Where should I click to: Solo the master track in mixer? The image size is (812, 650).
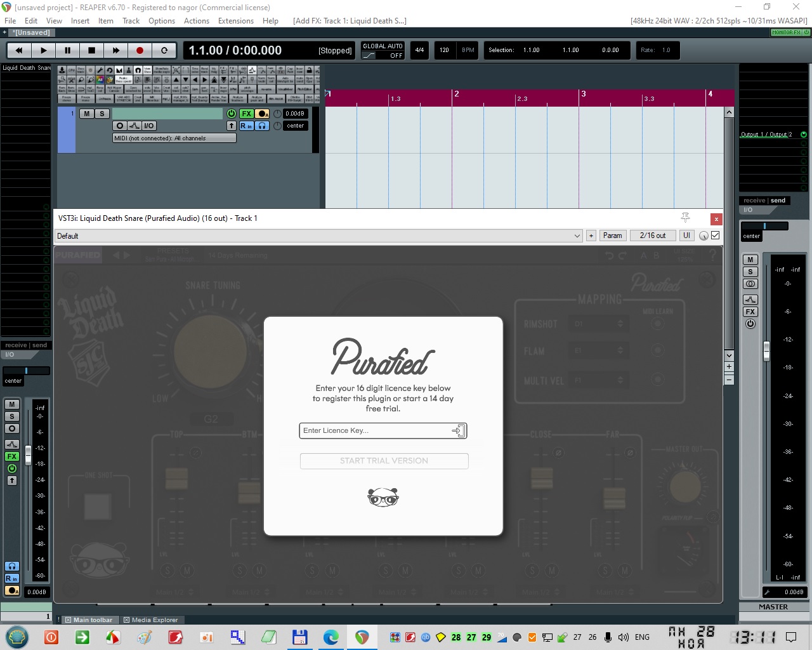tap(750, 272)
